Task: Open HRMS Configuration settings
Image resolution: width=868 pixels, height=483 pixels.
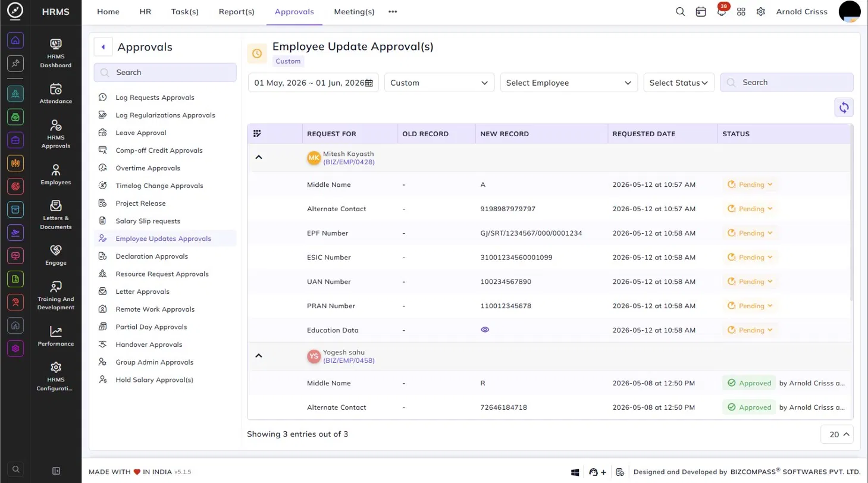Action: pos(56,376)
